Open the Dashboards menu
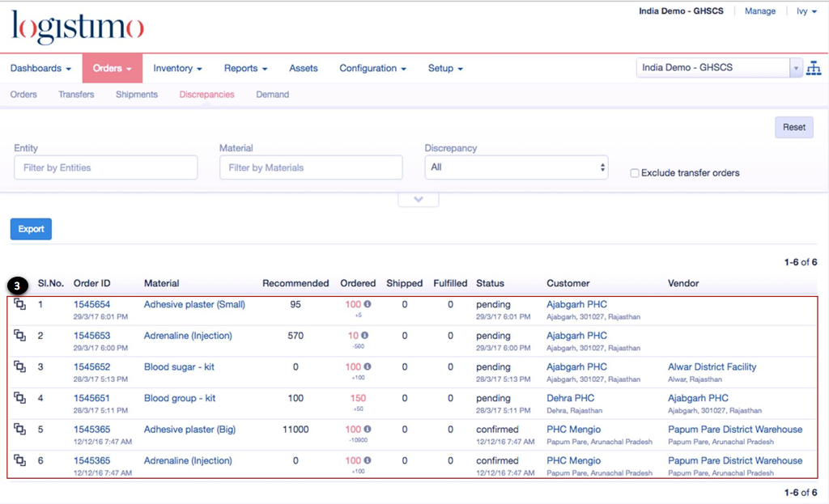 click(x=40, y=68)
